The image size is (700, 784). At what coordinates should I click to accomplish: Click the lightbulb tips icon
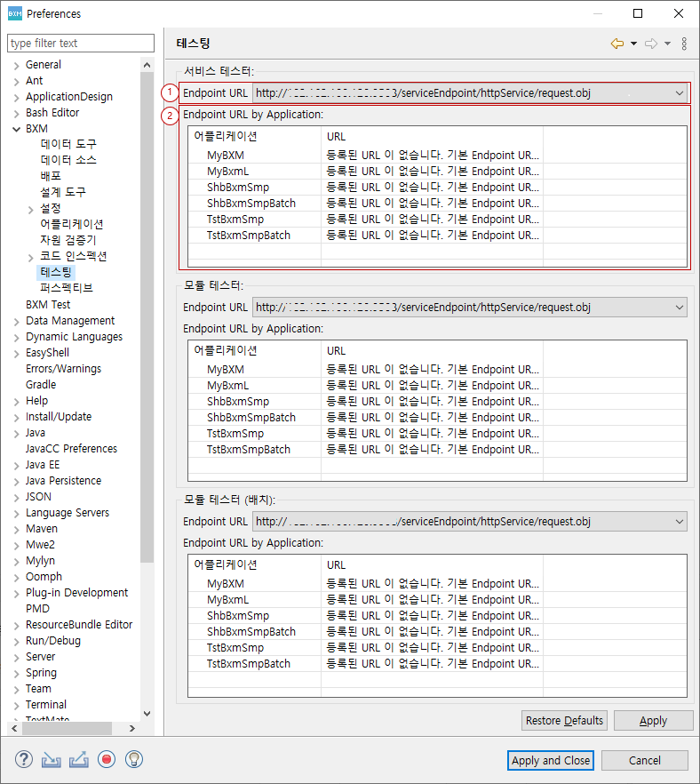tap(134, 759)
